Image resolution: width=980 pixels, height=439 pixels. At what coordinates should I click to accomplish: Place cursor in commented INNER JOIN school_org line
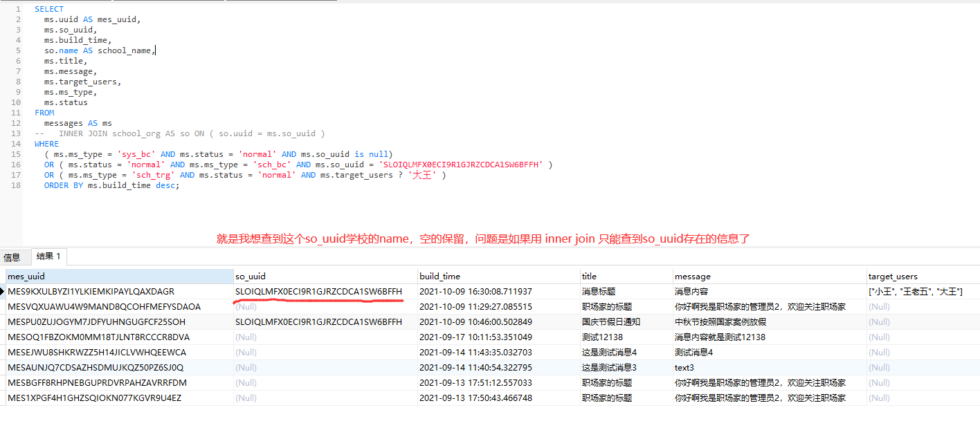pyautogui.click(x=180, y=133)
